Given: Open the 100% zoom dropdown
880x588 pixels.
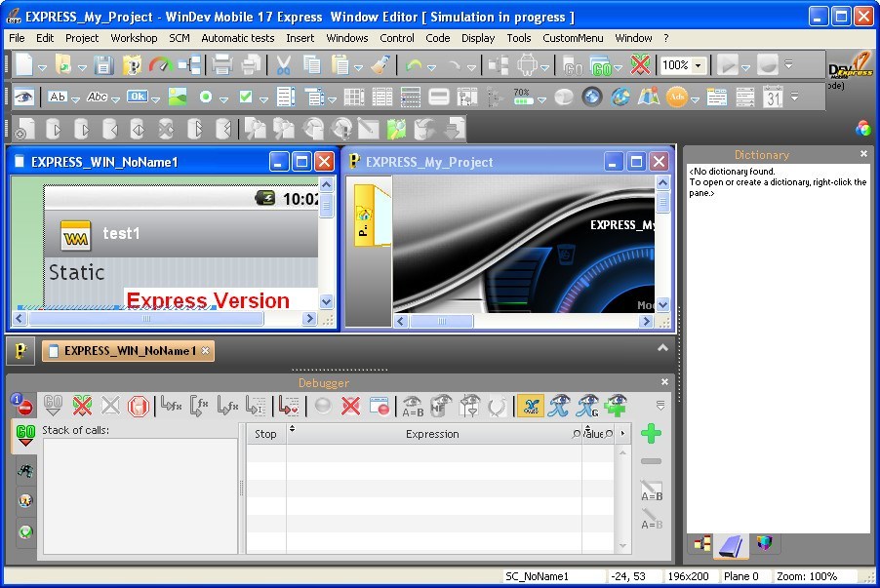Looking at the screenshot, I should (x=683, y=65).
